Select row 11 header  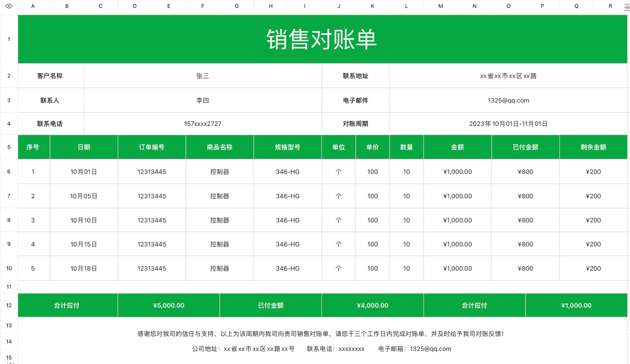click(x=9, y=287)
